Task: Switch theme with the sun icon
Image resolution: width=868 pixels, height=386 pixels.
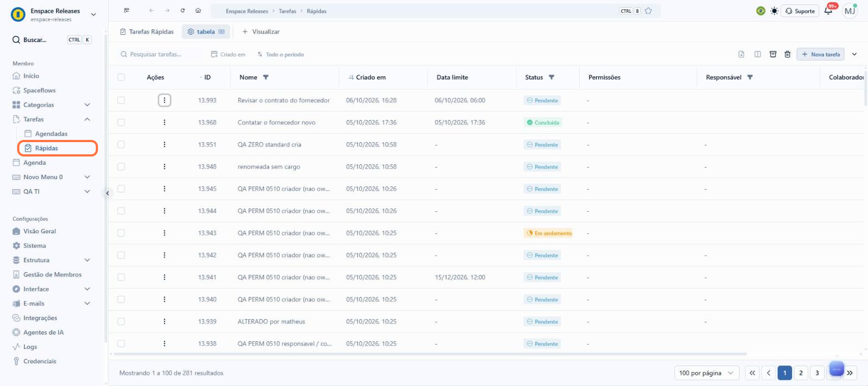Action: (x=774, y=11)
